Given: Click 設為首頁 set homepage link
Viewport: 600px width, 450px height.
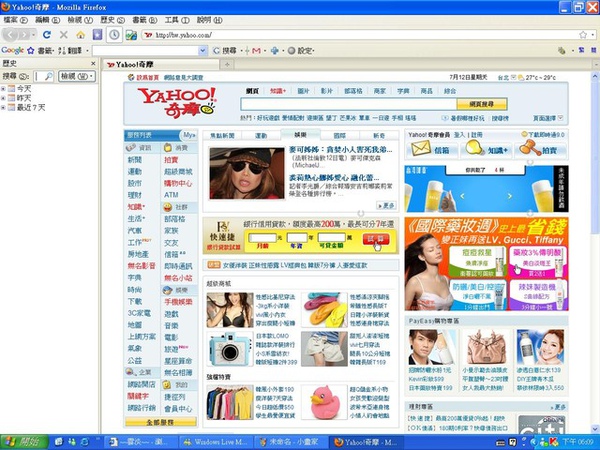Looking at the screenshot, I should [x=147, y=78].
